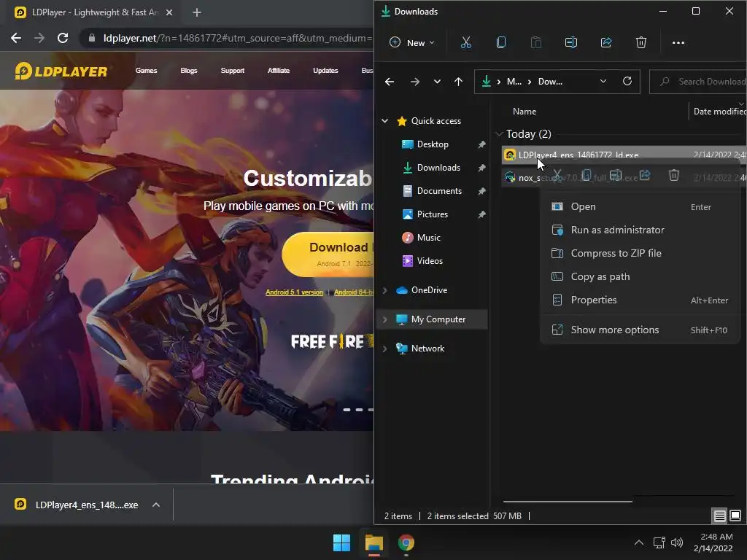Viewport: 747px width, 560px height.
Task: Reload the LDPlayer page in Chrome
Action: pyautogui.click(x=63, y=38)
